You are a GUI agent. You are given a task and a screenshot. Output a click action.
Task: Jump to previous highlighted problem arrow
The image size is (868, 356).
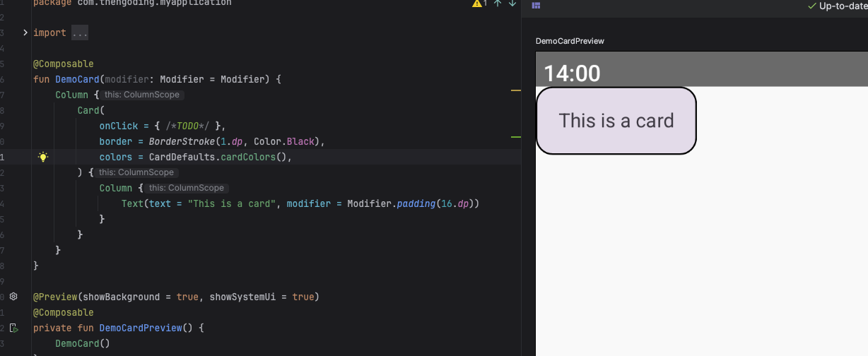[498, 4]
